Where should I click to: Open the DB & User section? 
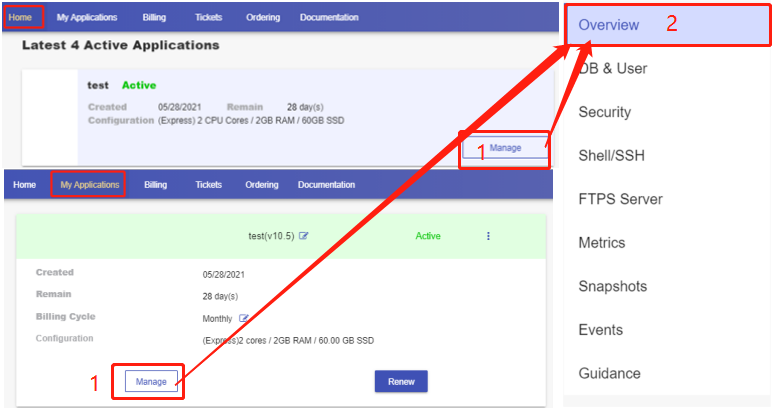(612, 69)
